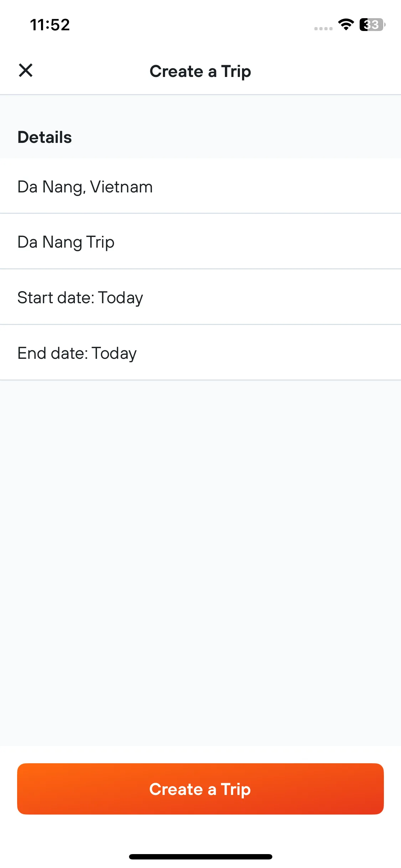401x868 pixels.
Task: Close the Create a Trip screen
Action: pyautogui.click(x=26, y=70)
